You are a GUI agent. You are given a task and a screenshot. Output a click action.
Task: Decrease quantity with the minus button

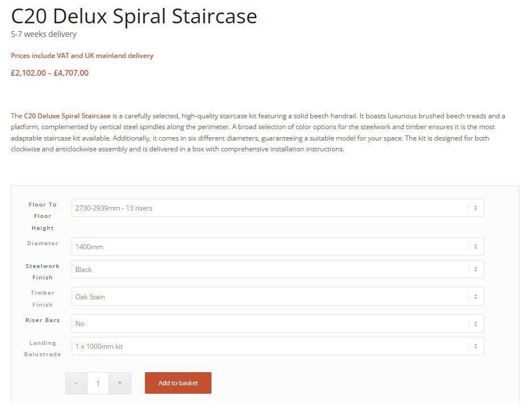coord(76,383)
